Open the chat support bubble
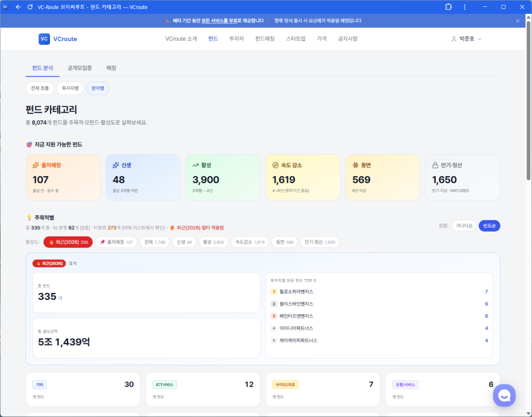 (504, 395)
